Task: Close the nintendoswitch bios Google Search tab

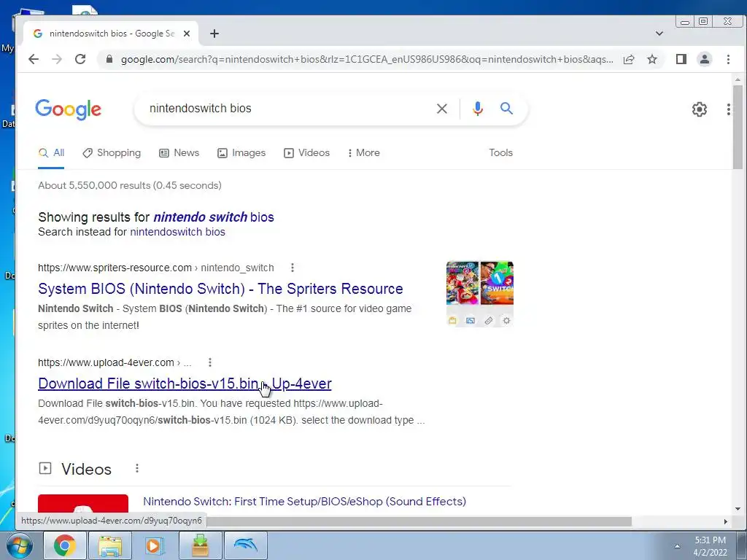Action: click(x=187, y=34)
